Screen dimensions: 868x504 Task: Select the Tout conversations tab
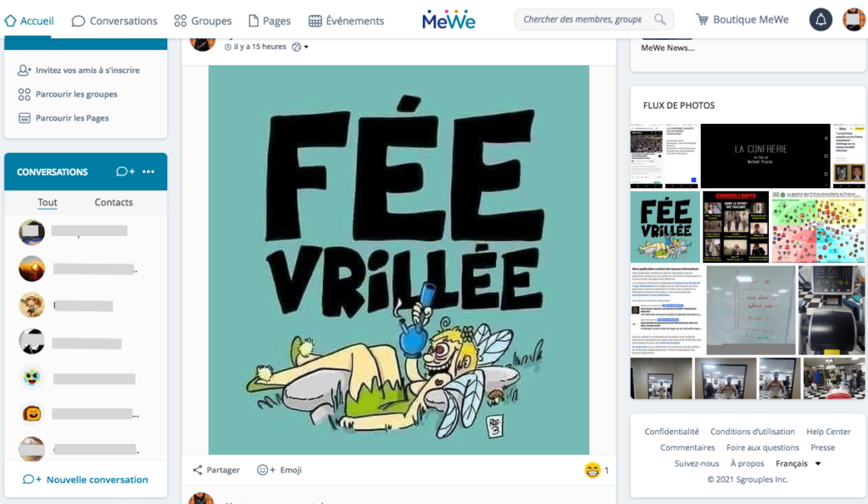pos(47,202)
